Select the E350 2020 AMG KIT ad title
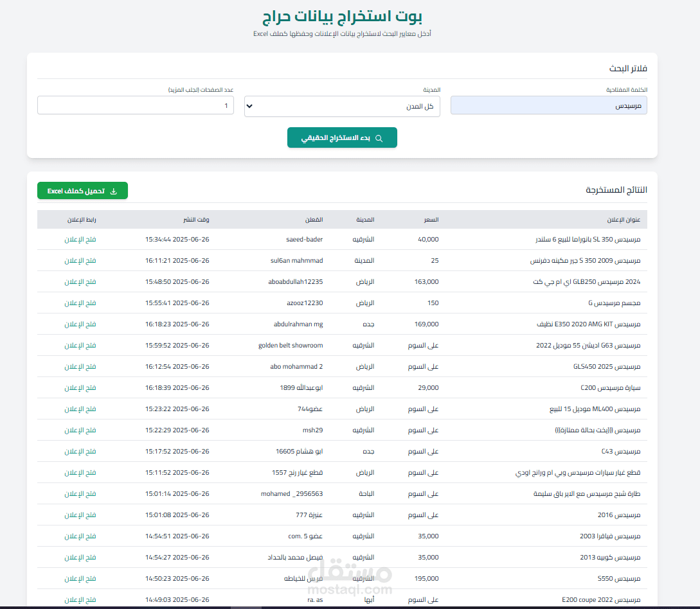This screenshot has width=700, height=609. 588,324
